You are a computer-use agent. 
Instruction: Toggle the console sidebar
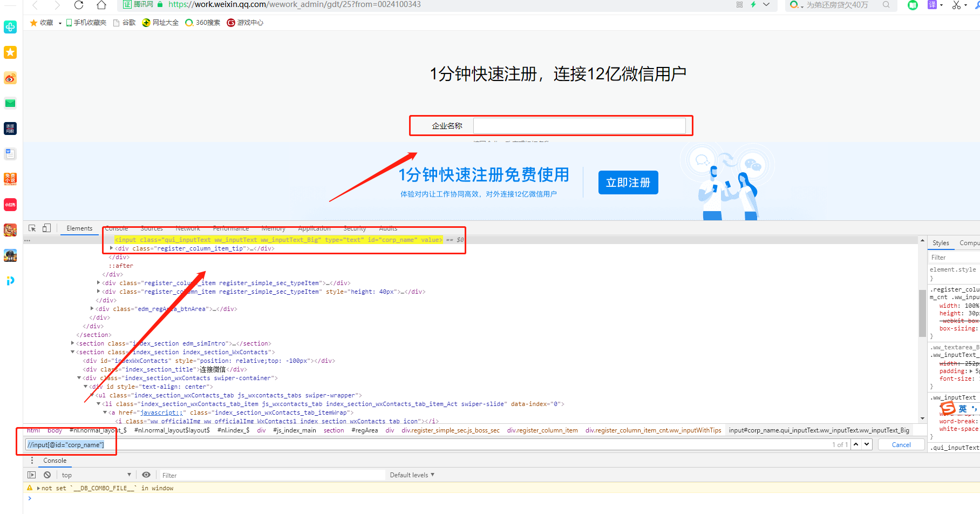31,474
